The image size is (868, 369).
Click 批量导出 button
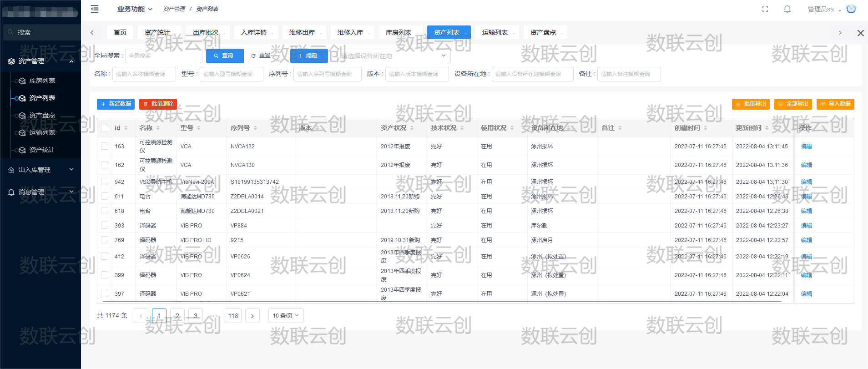click(751, 104)
